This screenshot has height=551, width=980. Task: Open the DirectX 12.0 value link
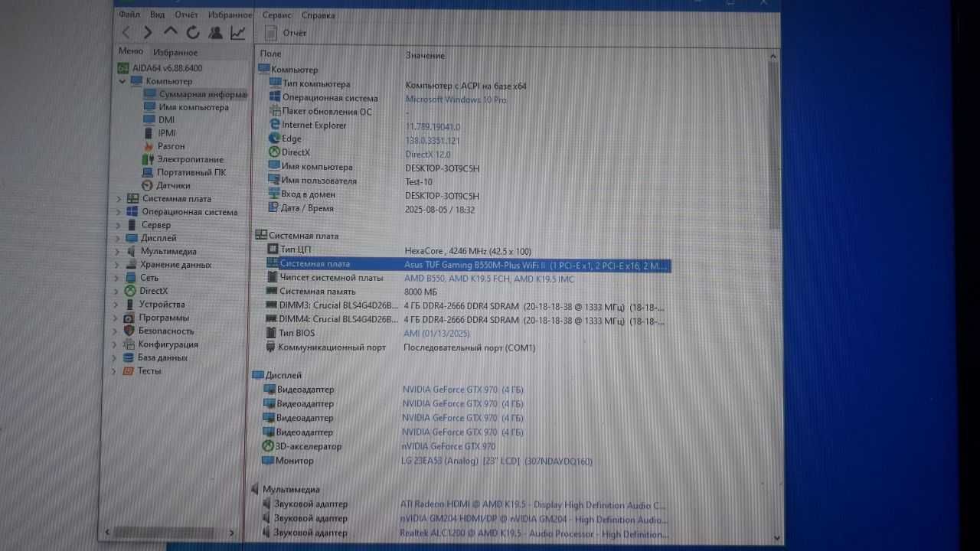tap(428, 154)
